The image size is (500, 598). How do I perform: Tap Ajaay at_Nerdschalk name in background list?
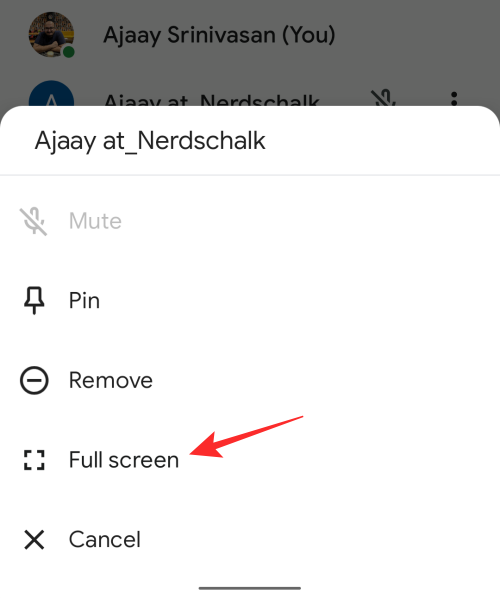pos(211,100)
